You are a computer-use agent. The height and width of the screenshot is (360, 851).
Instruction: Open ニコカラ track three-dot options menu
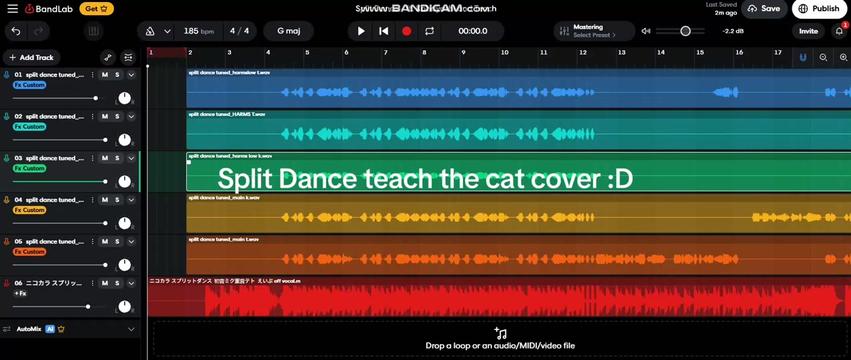point(92,283)
